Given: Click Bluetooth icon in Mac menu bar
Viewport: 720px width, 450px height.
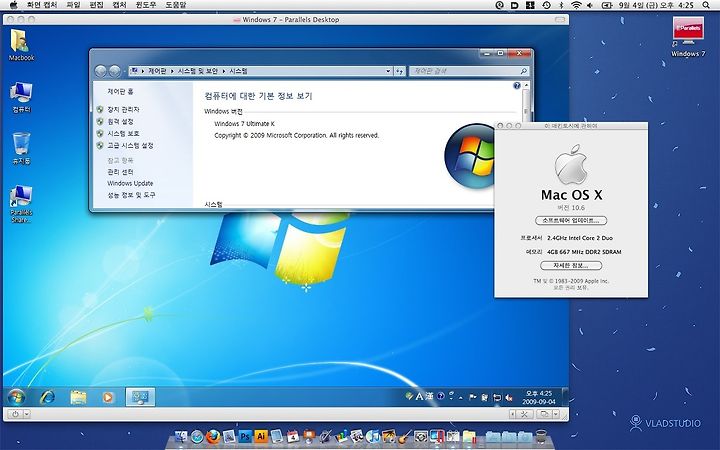Looking at the screenshot, I should coord(561,5).
